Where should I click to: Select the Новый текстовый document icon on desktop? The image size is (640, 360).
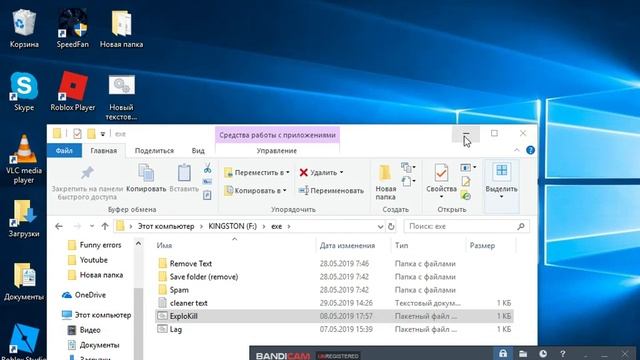pyautogui.click(x=121, y=97)
